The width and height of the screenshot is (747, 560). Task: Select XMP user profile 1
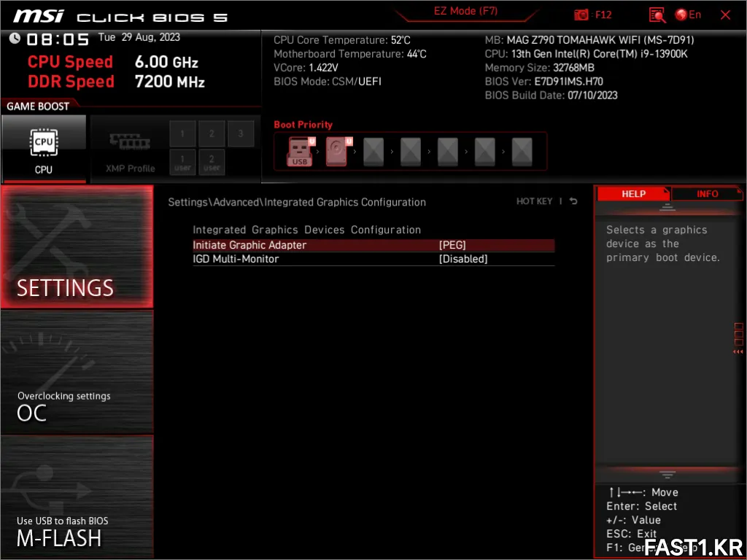[x=182, y=163]
